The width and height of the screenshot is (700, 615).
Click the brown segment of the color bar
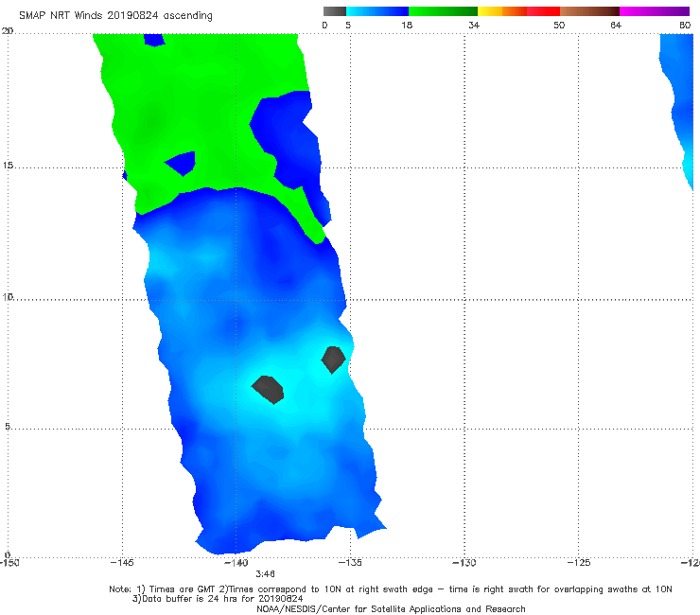pos(589,11)
